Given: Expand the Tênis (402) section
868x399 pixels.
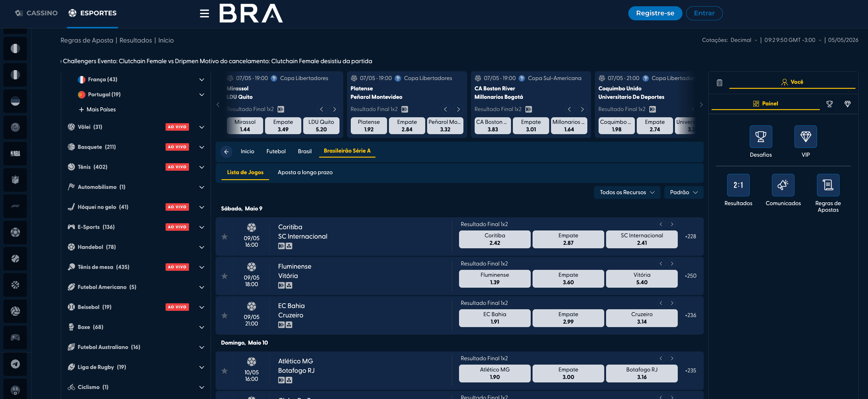Looking at the screenshot, I should [202, 167].
